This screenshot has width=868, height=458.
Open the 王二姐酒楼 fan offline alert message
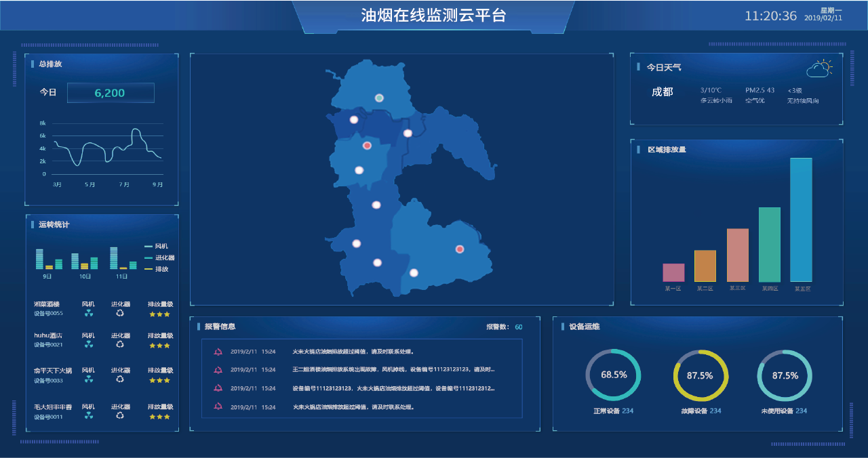[393, 370]
